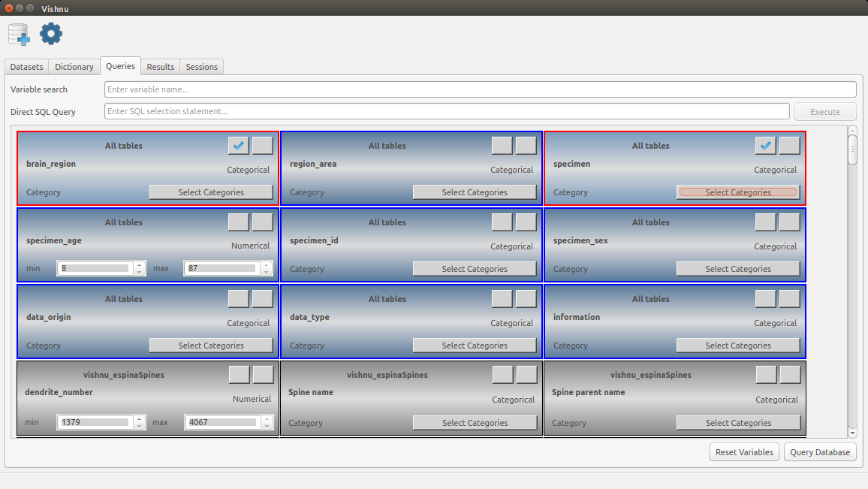This screenshot has width=868, height=489.
Task: Open Select Categories for information
Action: click(738, 345)
